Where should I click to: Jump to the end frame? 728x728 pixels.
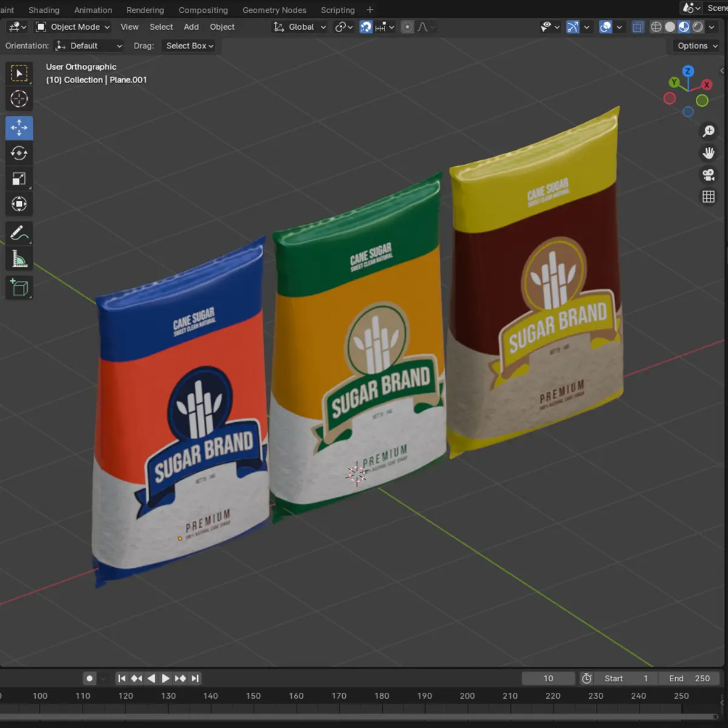[x=195, y=678]
